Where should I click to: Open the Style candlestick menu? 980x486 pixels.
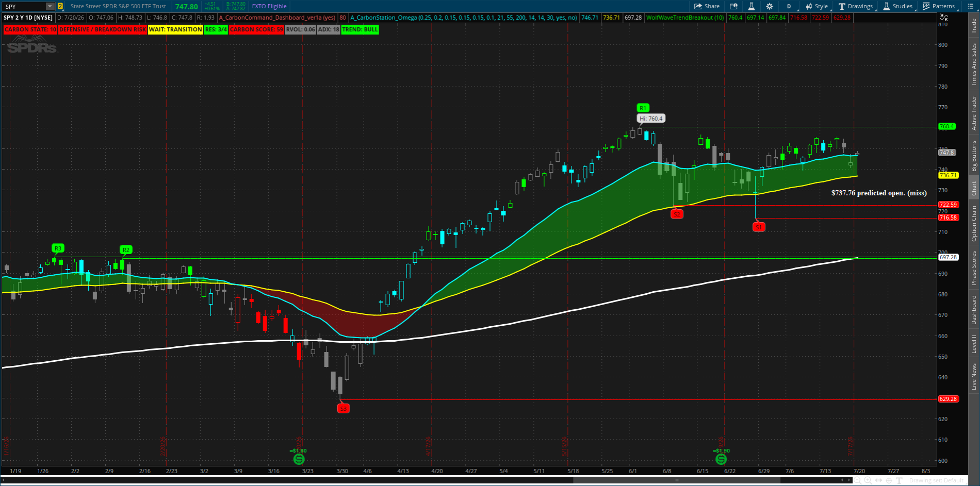816,6
